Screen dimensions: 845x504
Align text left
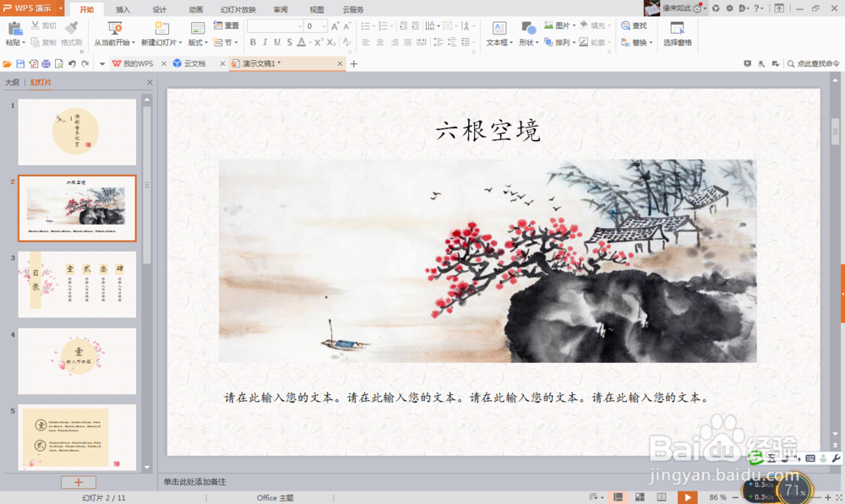[366, 42]
